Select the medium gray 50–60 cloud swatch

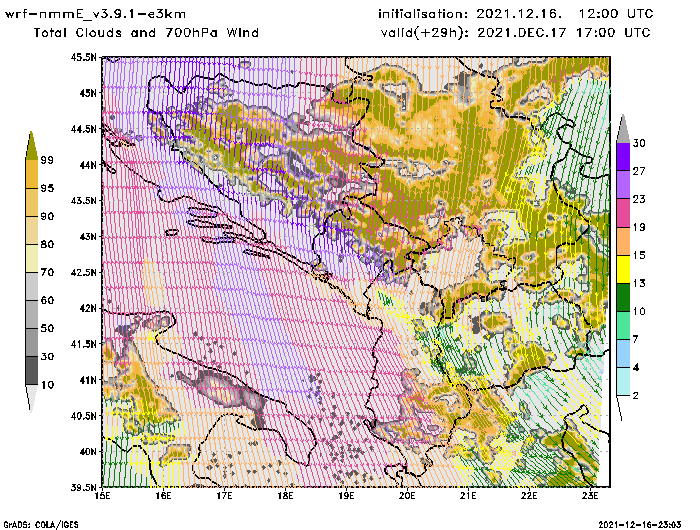click(x=31, y=314)
